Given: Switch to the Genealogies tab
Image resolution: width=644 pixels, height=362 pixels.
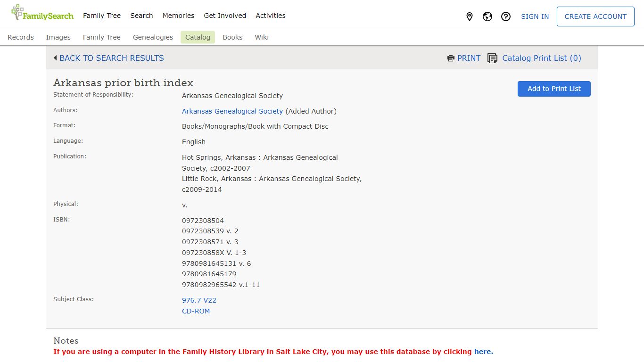Looking at the screenshot, I should pyautogui.click(x=153, y=37).
